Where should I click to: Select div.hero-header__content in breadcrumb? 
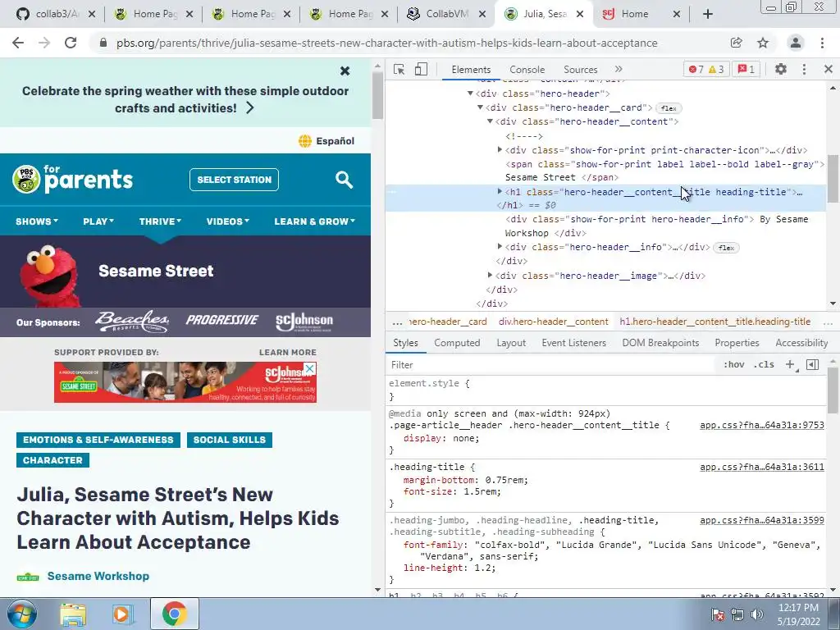(x=554, y=322)
